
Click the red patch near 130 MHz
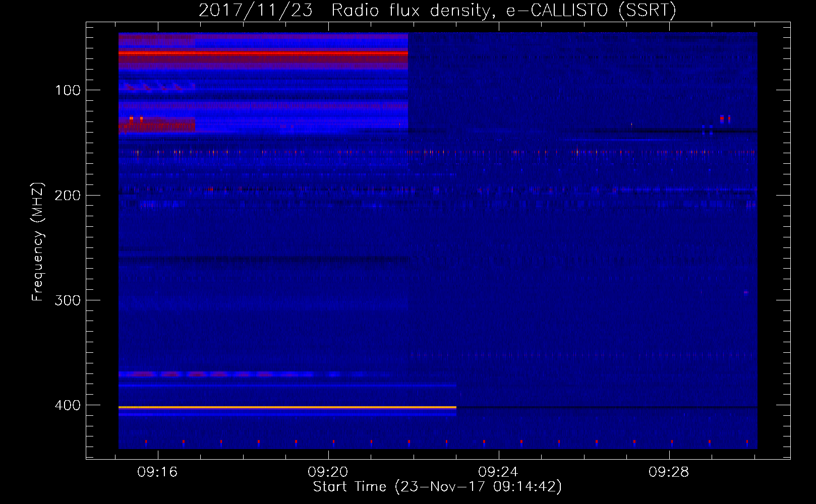pyautogui.click(x=157, y=124)
